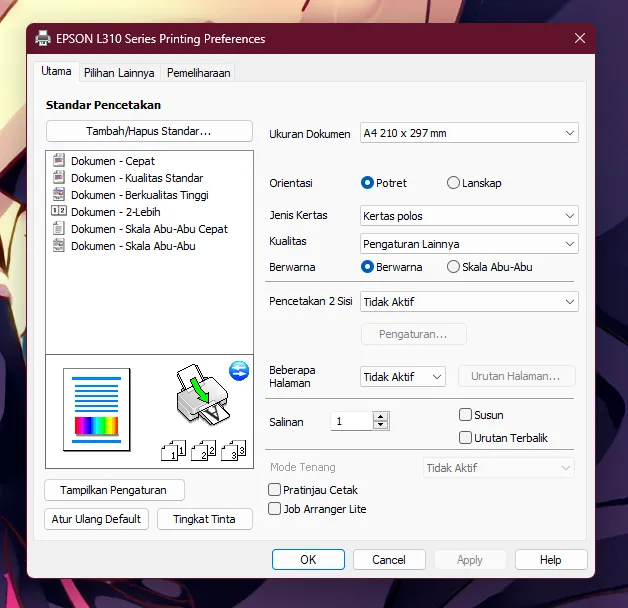The image size is (628, 608).
Task: Switch to the Pemeliharaan tab
Action: tap(198, 73)
